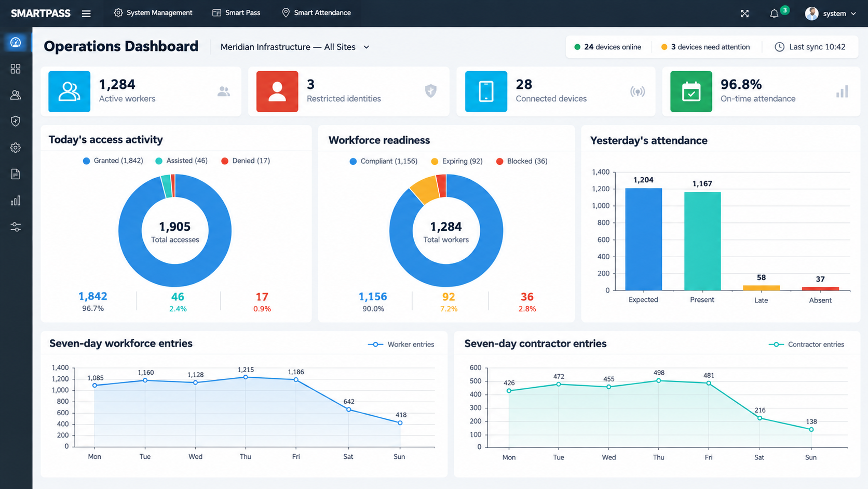Image resolution: width=868 pixels, height=489 pixels.
Task: Open the document reports icon in sidebar
Action: [16, 174]
